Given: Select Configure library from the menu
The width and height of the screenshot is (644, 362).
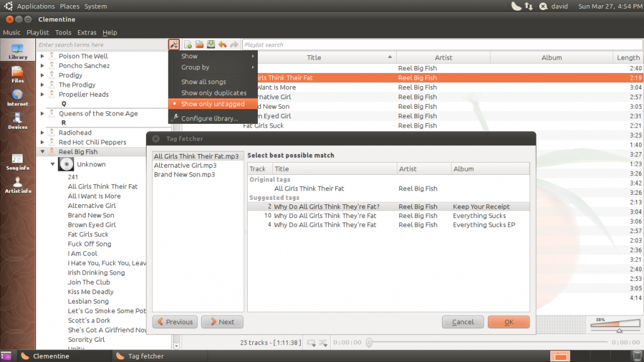Looking at the screenshot, I should [x=206, y=118].
